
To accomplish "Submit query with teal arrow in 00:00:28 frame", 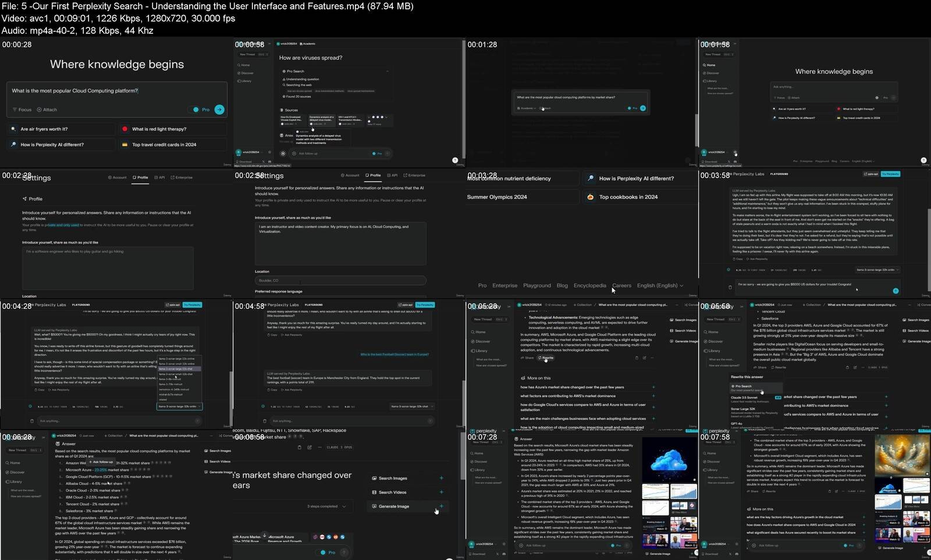I will tap(219, 109).
